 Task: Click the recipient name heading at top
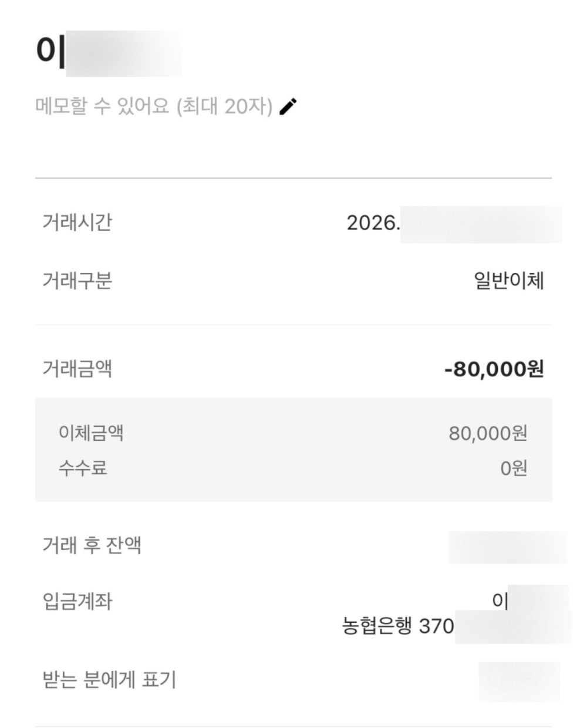109,52
